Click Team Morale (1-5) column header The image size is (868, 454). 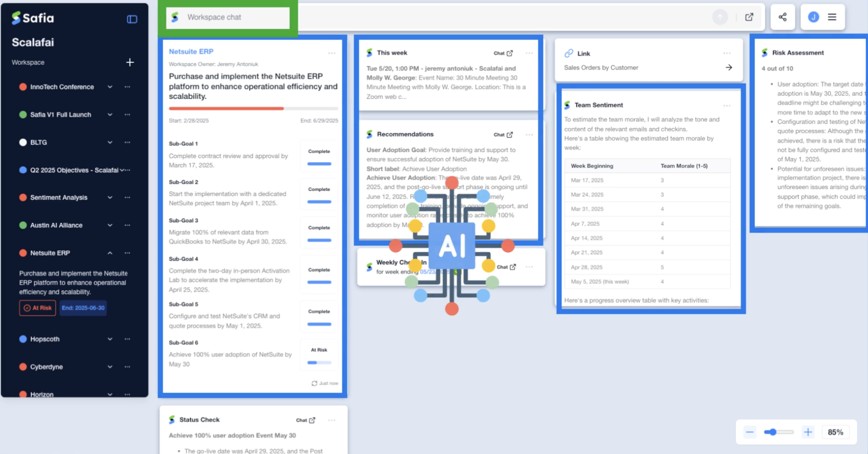coord(684,166)
